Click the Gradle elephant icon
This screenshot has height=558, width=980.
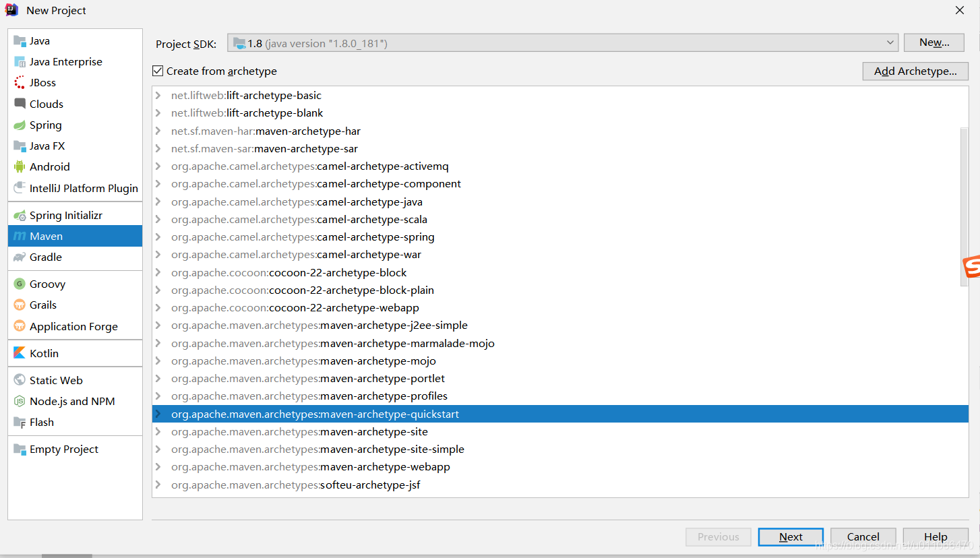click(20, 257)
